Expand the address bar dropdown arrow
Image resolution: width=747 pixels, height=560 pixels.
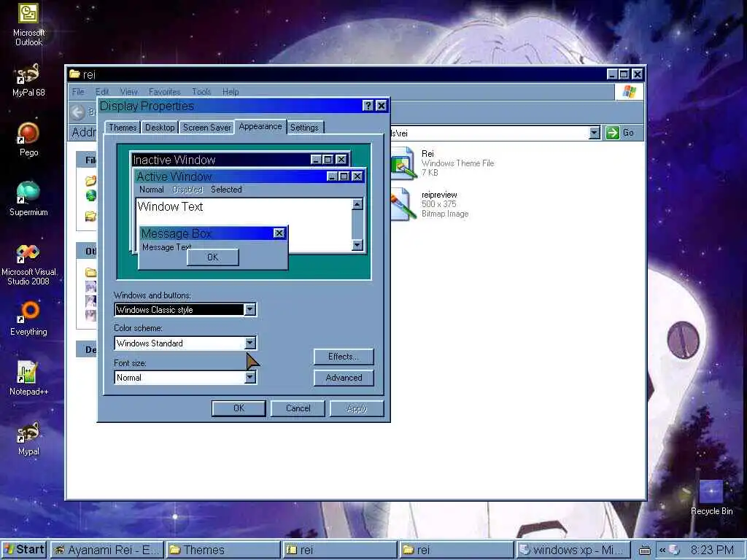click(594, 133)
